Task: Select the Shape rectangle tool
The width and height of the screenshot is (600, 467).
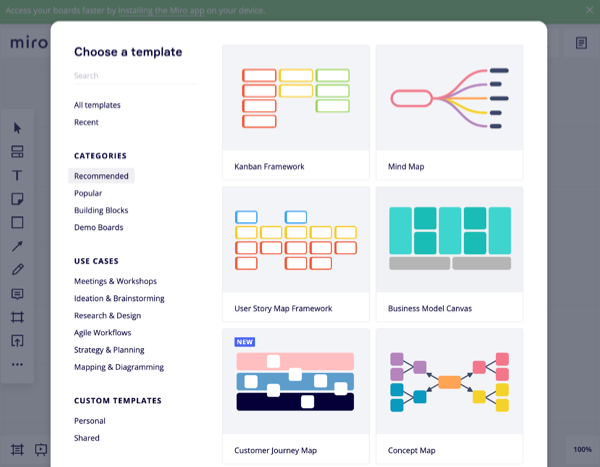Action: [17, 222]
